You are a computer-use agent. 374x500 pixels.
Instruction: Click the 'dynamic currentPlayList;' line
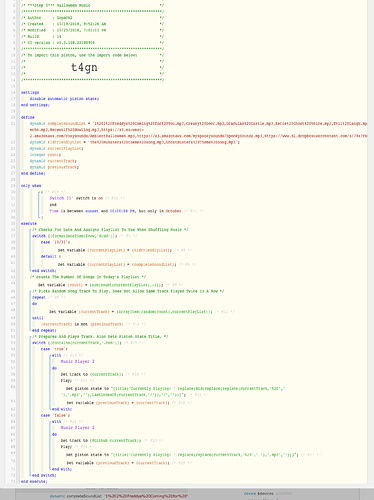pyautogui.click(x=56, y=148)
